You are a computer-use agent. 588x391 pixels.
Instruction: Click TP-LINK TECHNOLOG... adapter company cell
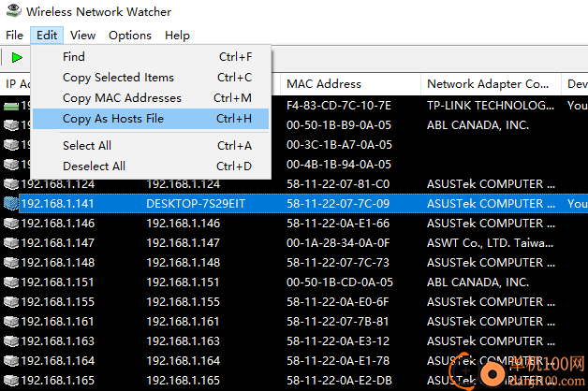click(x=491, y=106)
